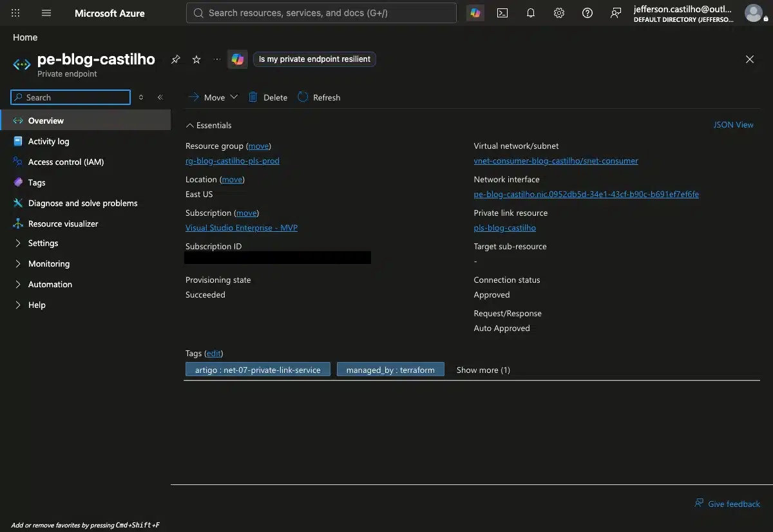This screenshot has height=532, width=773.
Task: Click edit link next to Tags
Action: point(213,354)
